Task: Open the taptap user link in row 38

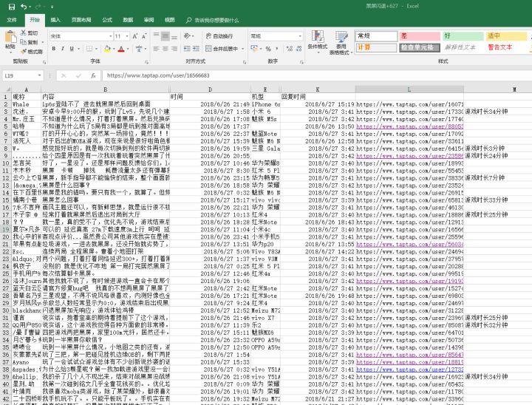Action: click(x=409, y=370)
